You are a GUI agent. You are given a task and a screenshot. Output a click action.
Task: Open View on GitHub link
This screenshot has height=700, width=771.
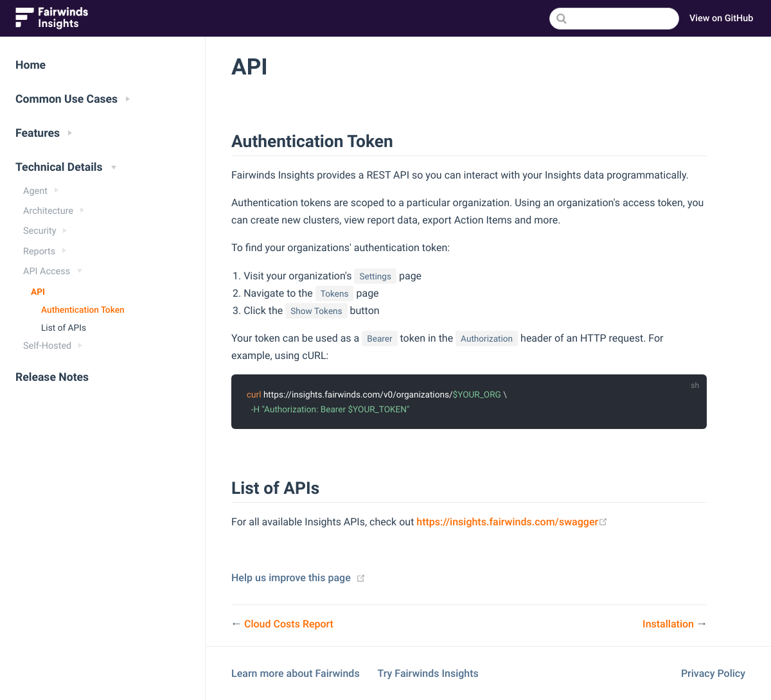[x=721, y=18]
